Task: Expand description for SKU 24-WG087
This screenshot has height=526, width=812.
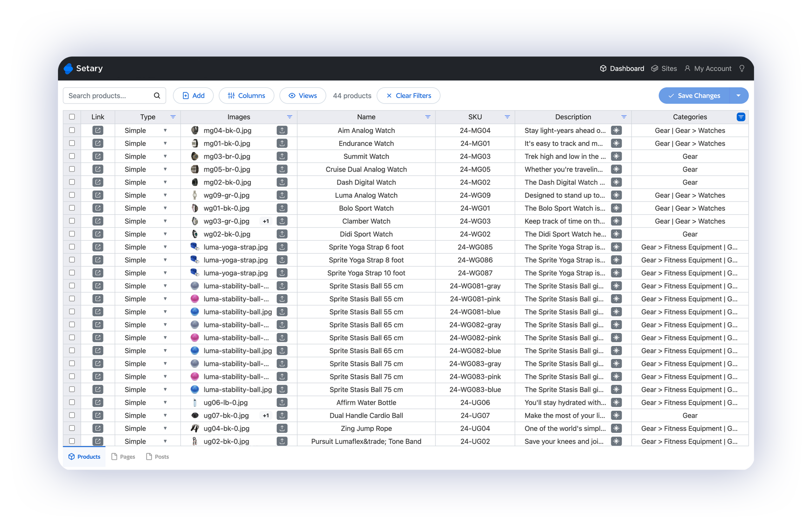Action: point(616,273)
